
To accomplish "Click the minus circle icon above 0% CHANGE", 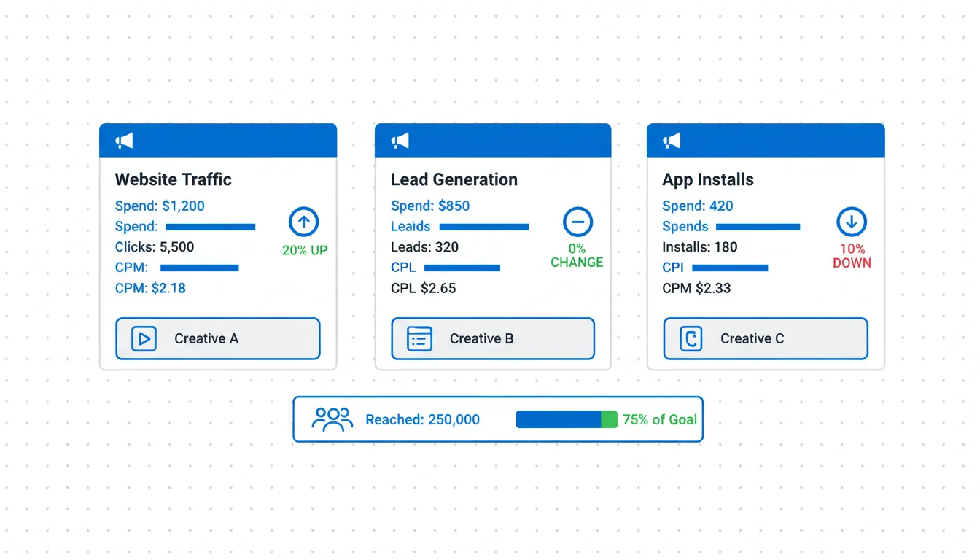I will pos(577,222).
